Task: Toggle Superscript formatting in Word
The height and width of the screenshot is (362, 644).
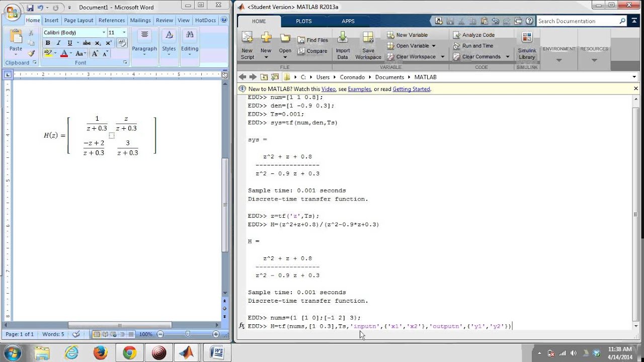Action: (109, 43)
